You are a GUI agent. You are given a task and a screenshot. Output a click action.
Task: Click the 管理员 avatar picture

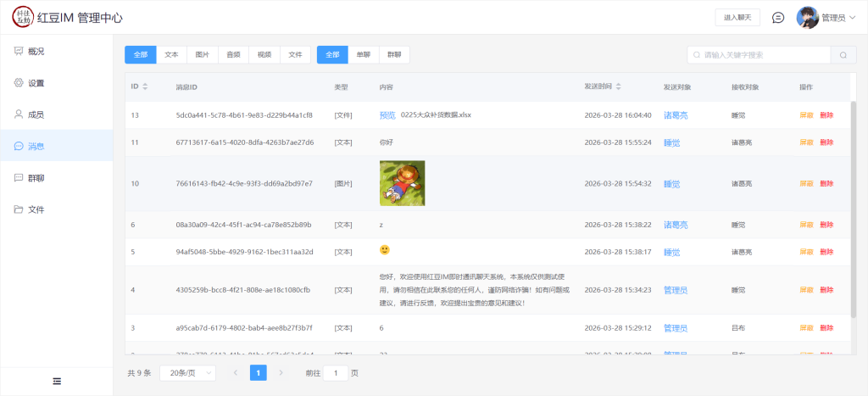pyautogui.click(x=807, y=18)
